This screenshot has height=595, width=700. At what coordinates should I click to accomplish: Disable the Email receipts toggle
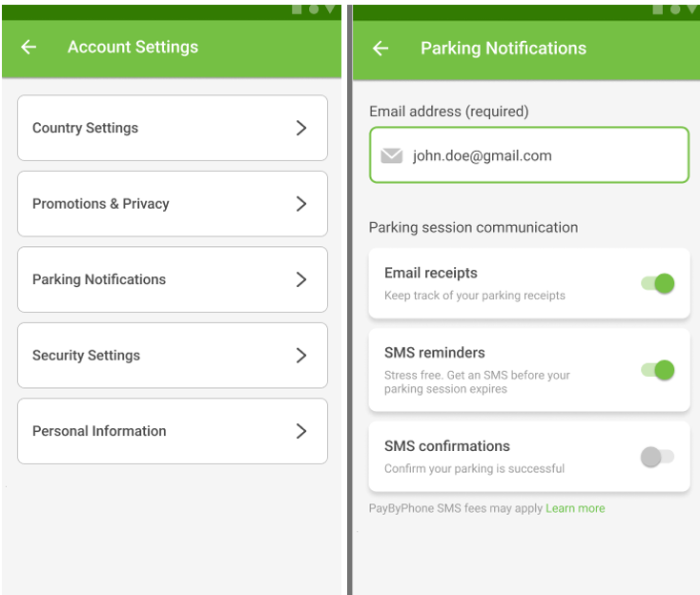(658, 283)
